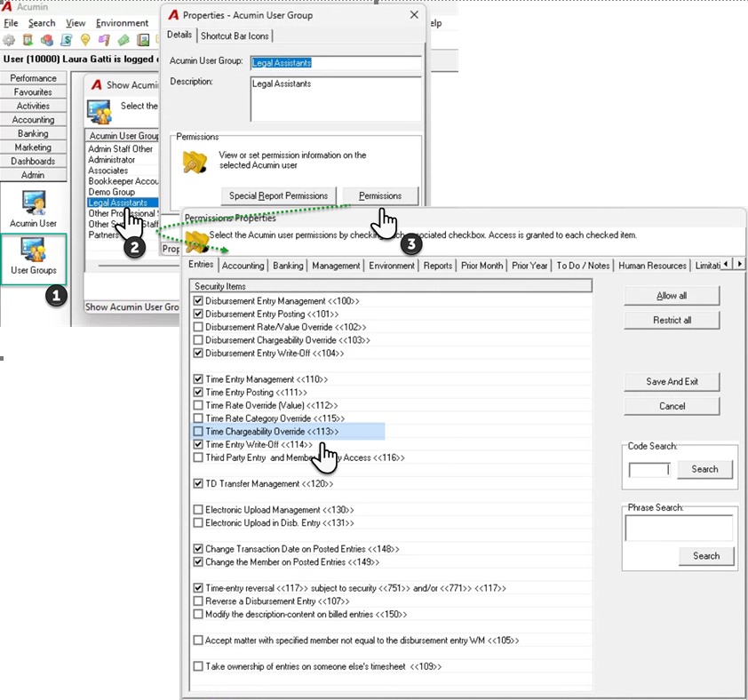
Task: Click the Restrict all button
Action: click(672, 320)
